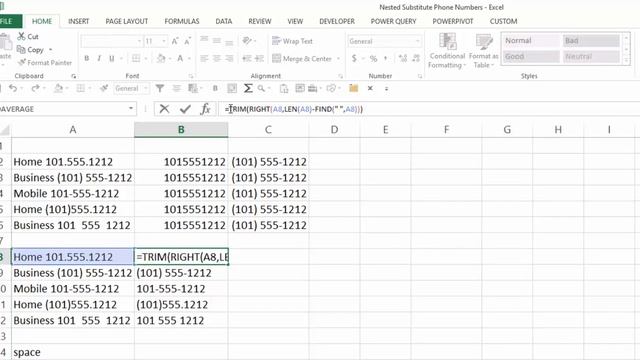The width and height of the screenshot is (640, 360).
Task: Switch to the DATA tab
Action: [224, 21]
